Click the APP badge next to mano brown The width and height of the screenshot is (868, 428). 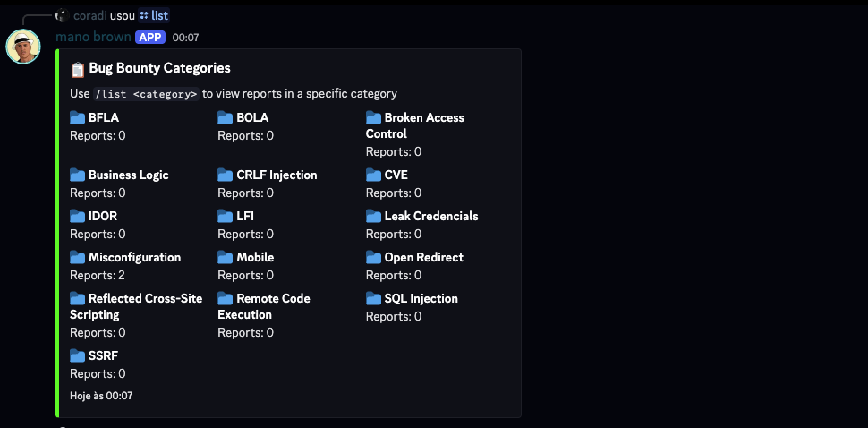click(x=150, y=38)
